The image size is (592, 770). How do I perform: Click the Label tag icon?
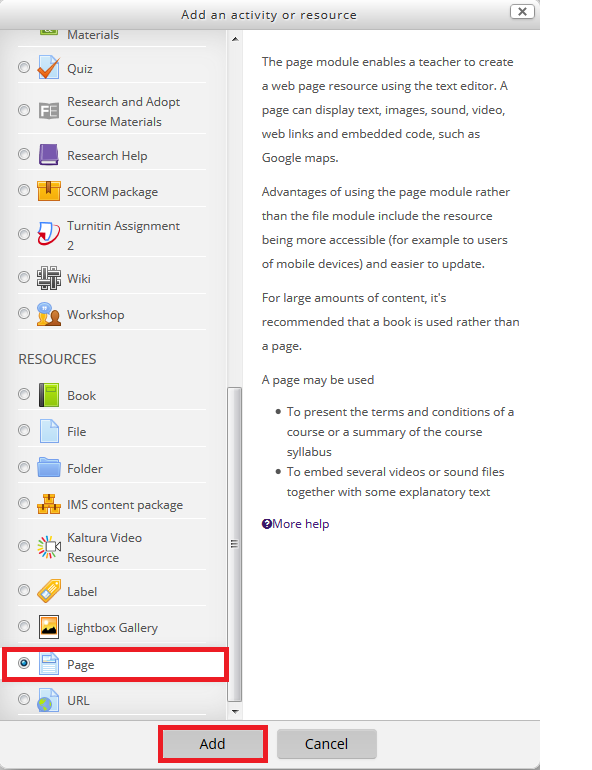pyautogui.click(x=49, y=591)
